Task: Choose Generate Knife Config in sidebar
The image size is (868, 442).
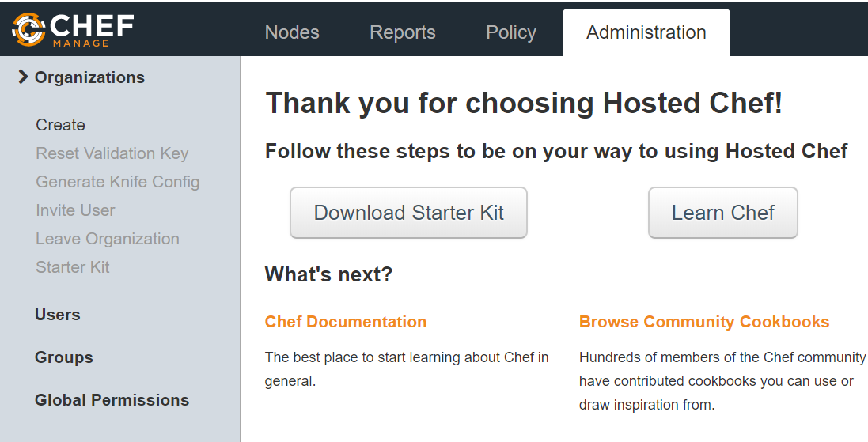Action: point(117,182)
